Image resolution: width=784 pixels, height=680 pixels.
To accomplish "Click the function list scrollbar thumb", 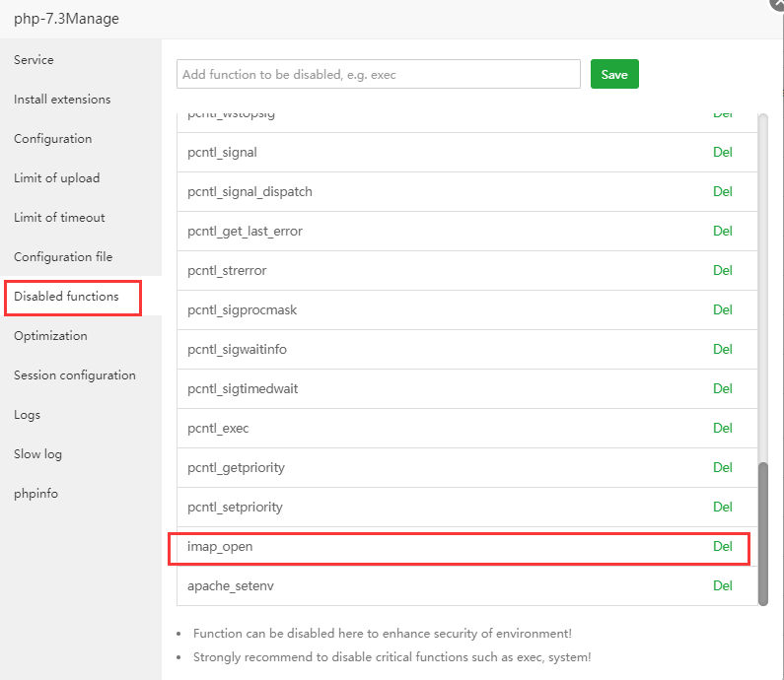I will (x=762, y=532).
